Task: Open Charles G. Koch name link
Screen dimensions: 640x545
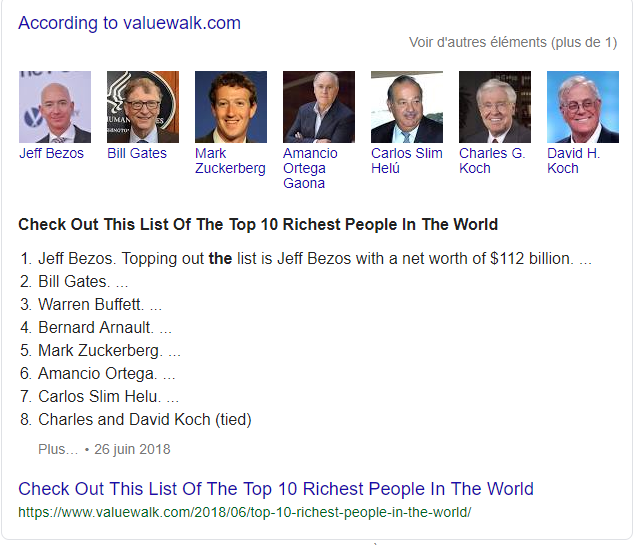Action: pos(492,161)
